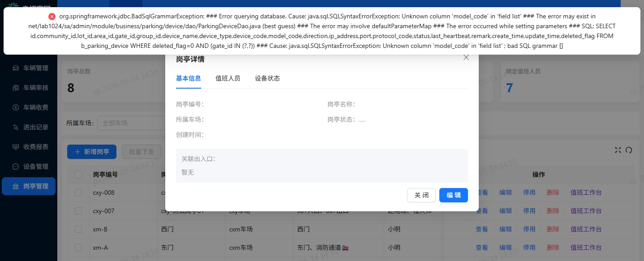Click the 车辆收费 dollar icon
This screenshot has width=644, height=261.
pyautogui.click(x=16, y=107)
